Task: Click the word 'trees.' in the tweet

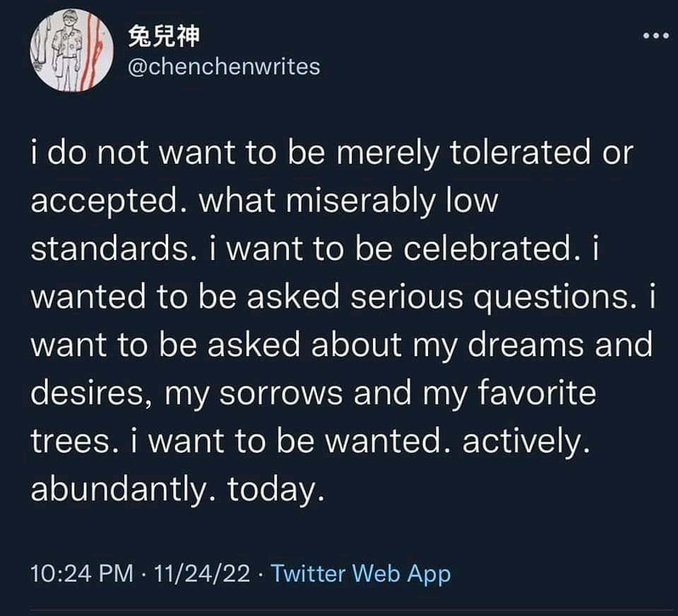Action: [76, 442]
